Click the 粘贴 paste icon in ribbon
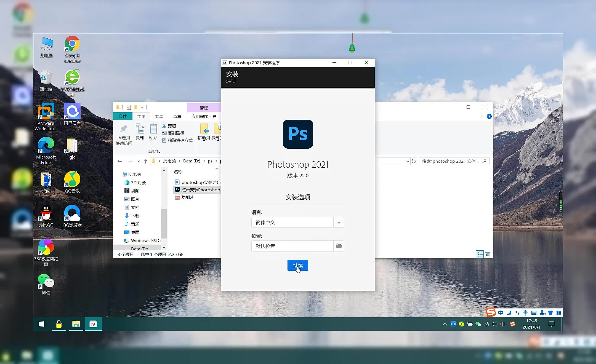 click(153, 132)
